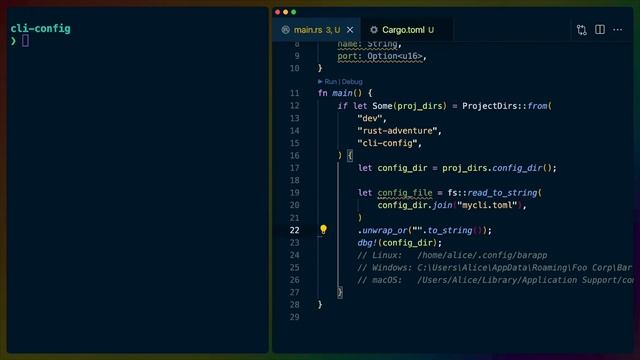The height and width of the screenshot is (360, 640).
Task: Click the red close window button
Action: (278, 12)
